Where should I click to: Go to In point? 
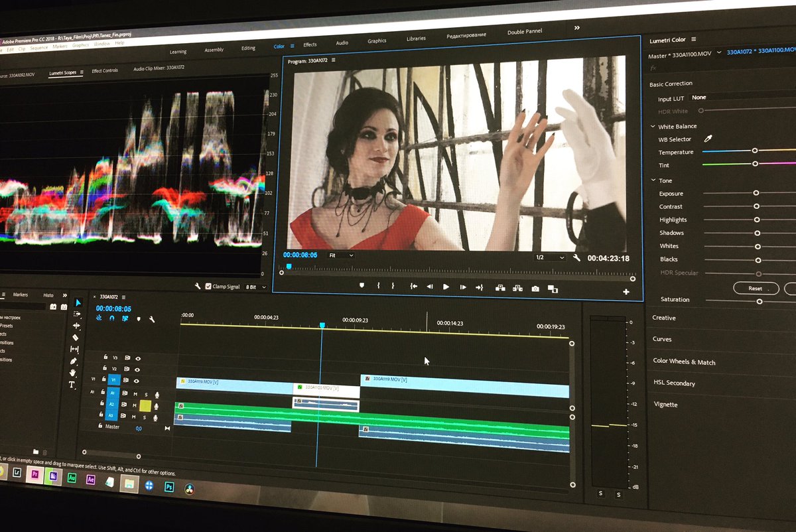click(x=413, y=287)
